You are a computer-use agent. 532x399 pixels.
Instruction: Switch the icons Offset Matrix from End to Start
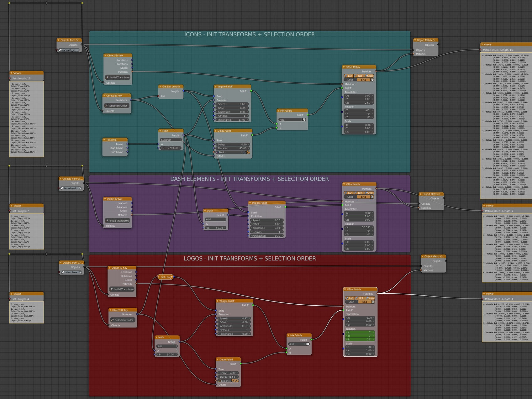pos(350,80)
